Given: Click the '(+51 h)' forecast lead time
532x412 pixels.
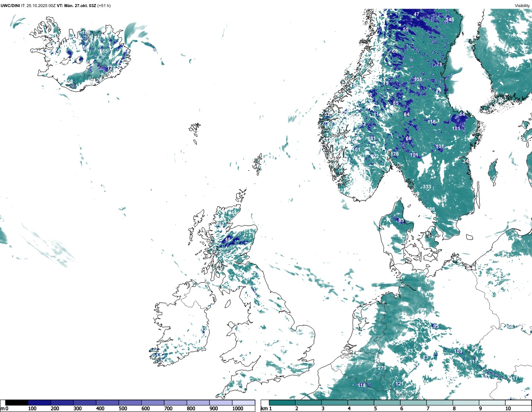Looking at the screenshot, I should tap(104, 5).
